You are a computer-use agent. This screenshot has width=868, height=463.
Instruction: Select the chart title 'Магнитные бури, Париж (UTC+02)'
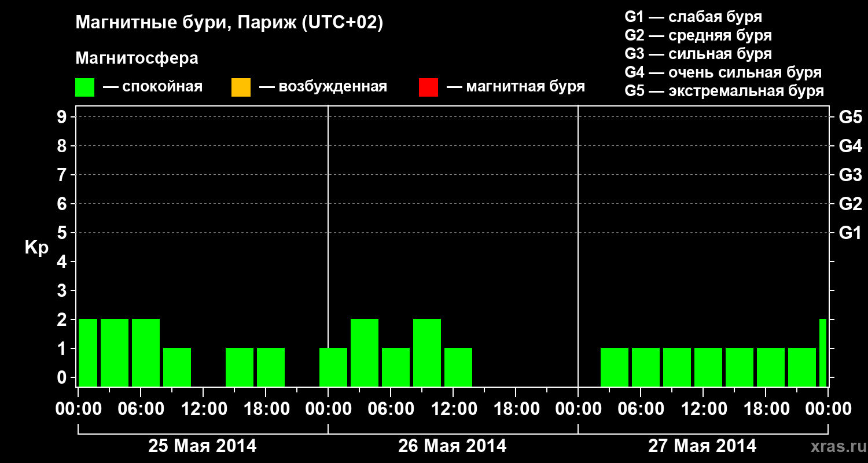(230, 23)
